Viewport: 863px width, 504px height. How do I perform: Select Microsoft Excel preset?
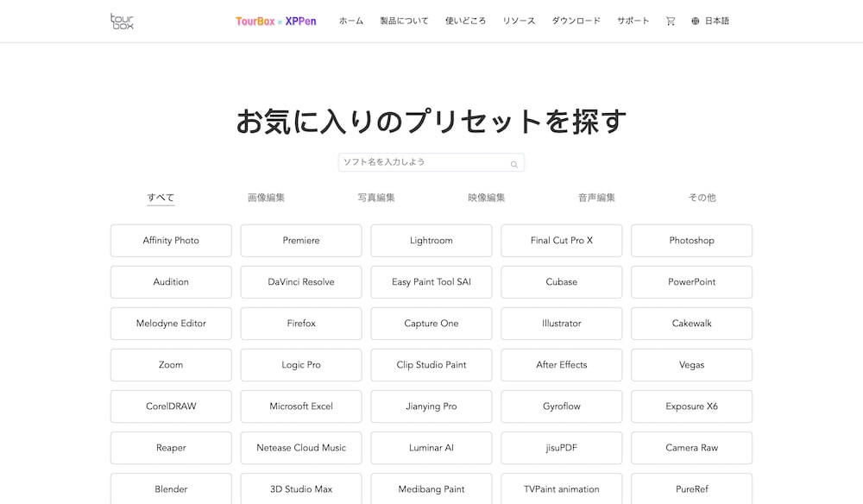pos(301,406)
